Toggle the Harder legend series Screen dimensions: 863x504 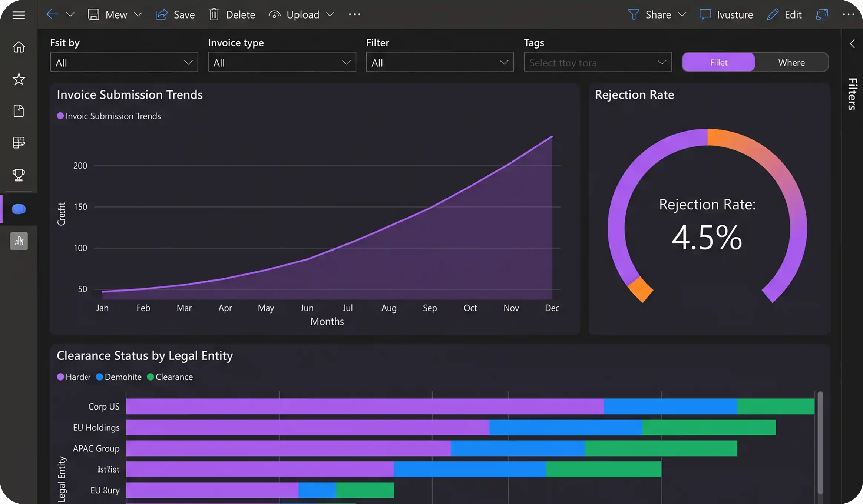[x=74, y=377]
